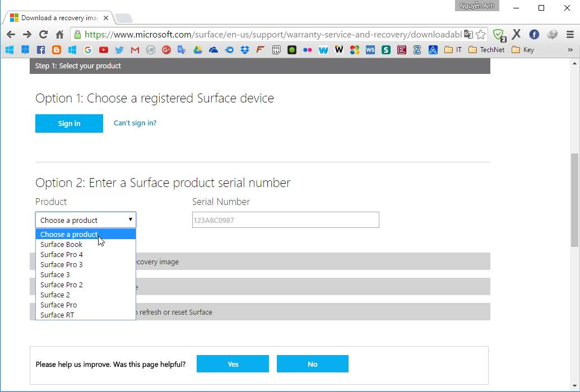The image size is (580, 392).
Task: Select Surface 2 from the list
Action: 86,295
